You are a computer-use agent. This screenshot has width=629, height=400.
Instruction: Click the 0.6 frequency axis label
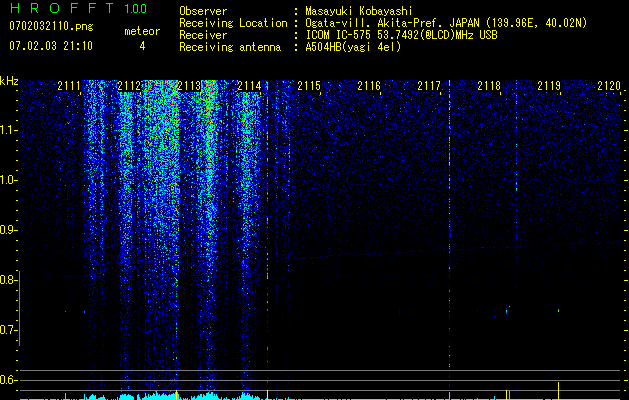(8, 380)
